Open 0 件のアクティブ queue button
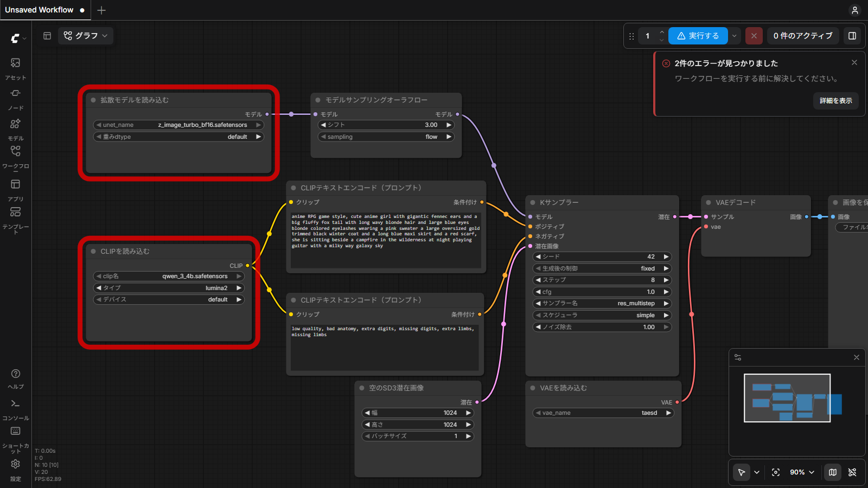The width and height of the screenshot is (868, 488). pos(803,36)
